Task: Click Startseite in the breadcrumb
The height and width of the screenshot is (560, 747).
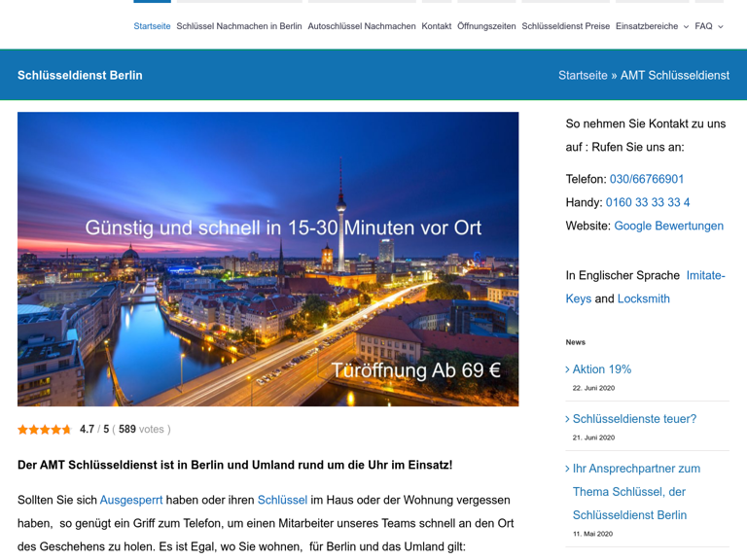Action: 583,75
